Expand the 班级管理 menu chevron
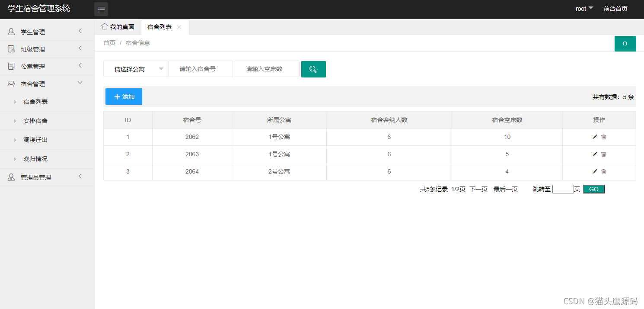 [x=80, y=48]
